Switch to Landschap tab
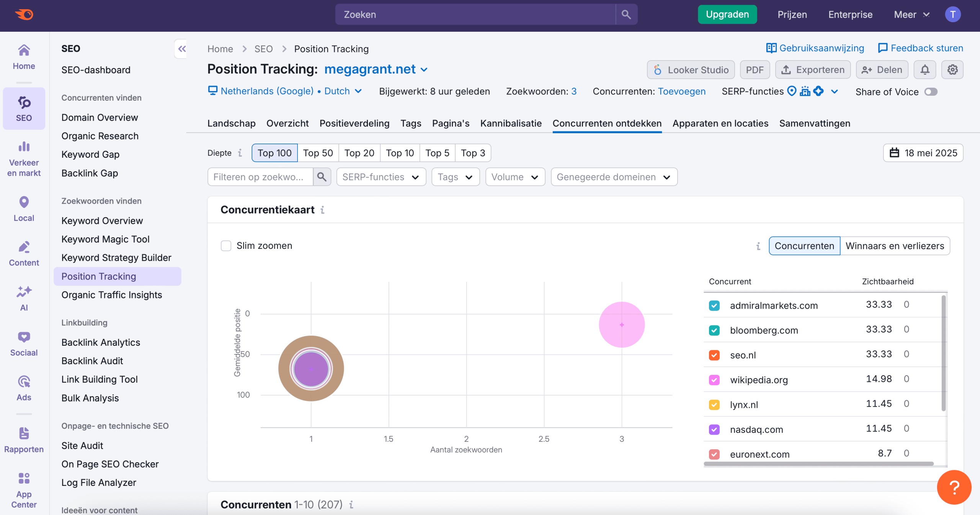Viewport: 980px width, 515px height. pos(231,123)
